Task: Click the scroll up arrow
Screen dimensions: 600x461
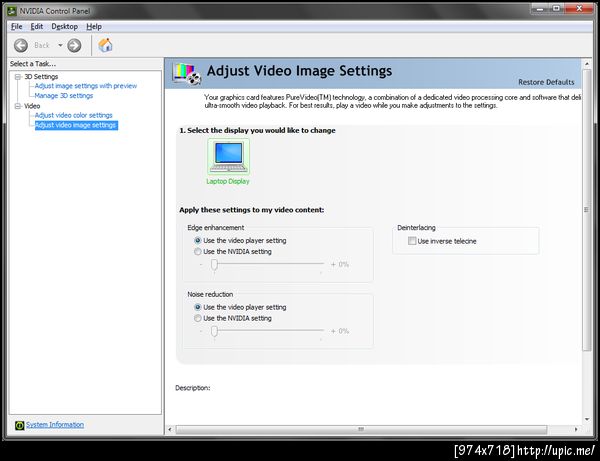Action: pos(587,64)
